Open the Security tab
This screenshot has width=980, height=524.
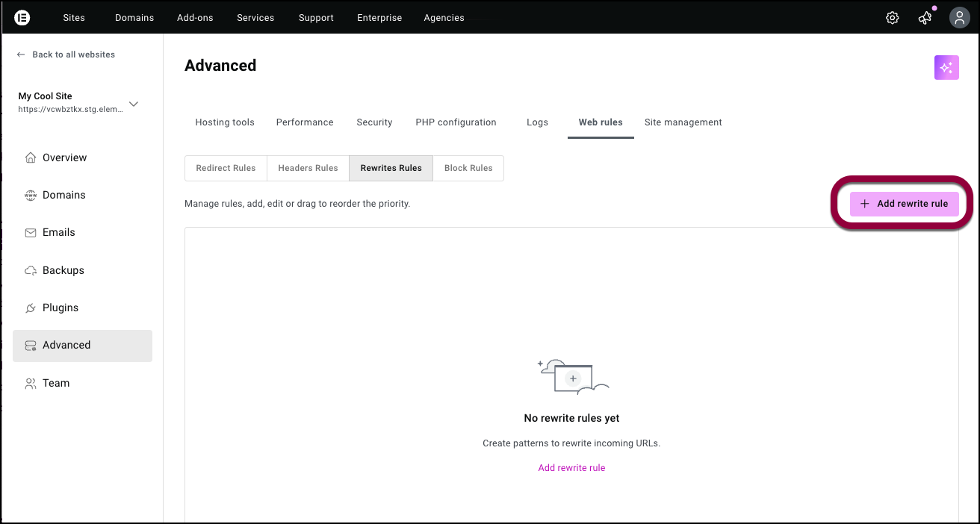(374, 122)
